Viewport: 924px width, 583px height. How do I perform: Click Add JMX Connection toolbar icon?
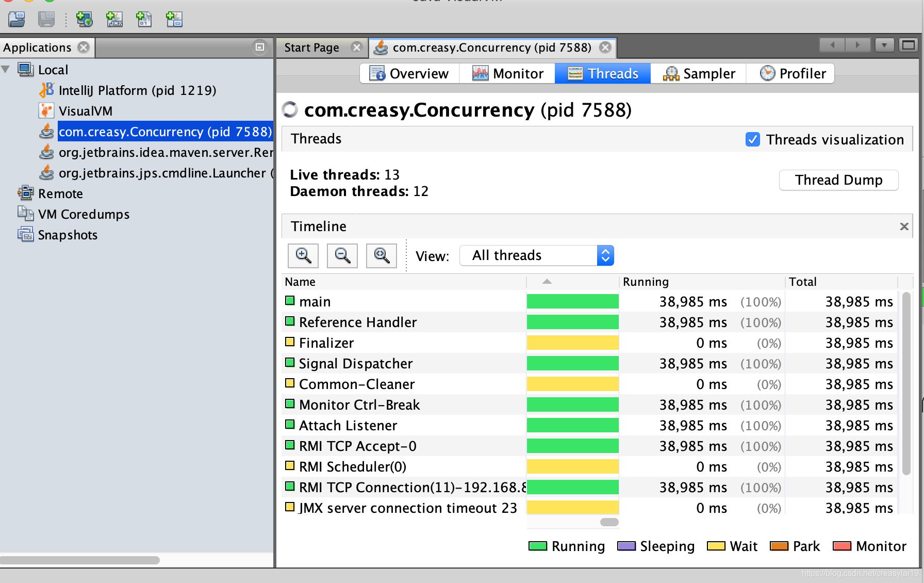coord(114,20)
